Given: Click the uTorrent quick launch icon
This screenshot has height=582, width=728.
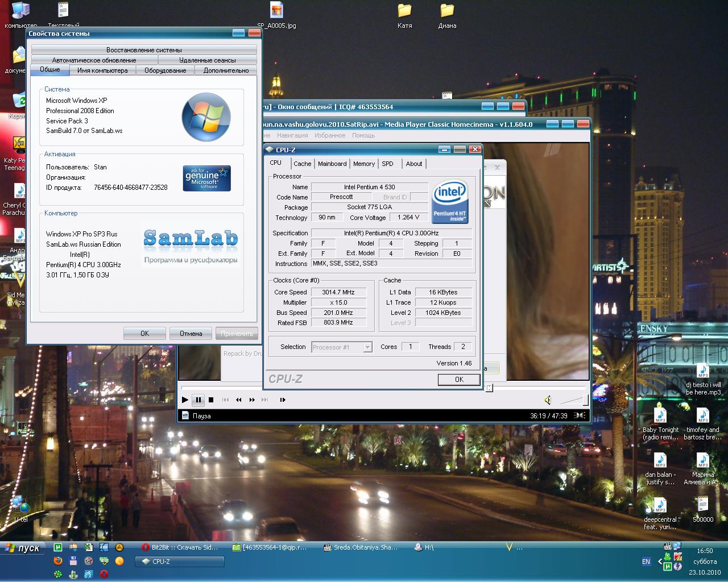Looking at the screenshot, I should [x=57, y=547].
